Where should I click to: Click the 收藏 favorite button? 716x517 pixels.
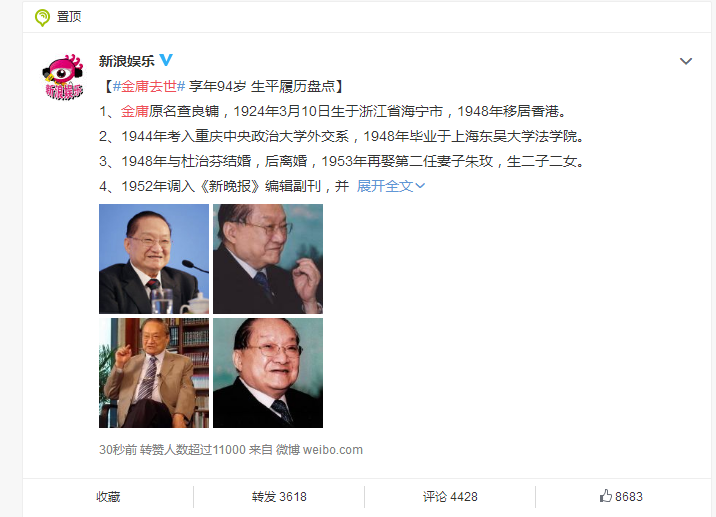tap(108, 496)
